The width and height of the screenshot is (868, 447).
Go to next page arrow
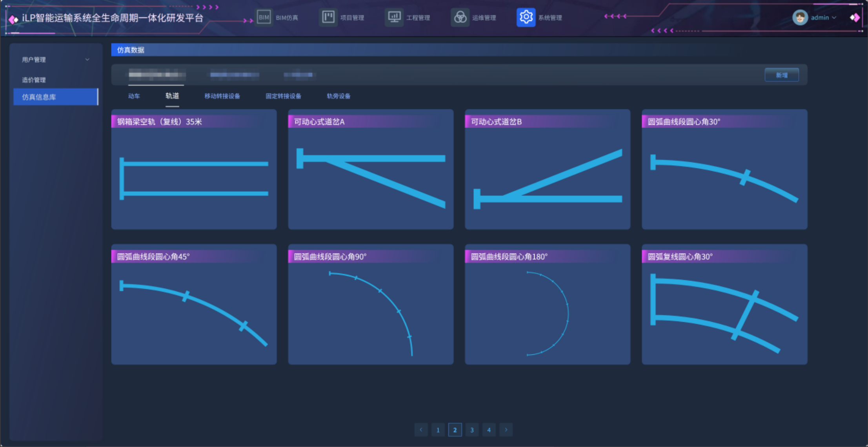click(x=506, y=430)
